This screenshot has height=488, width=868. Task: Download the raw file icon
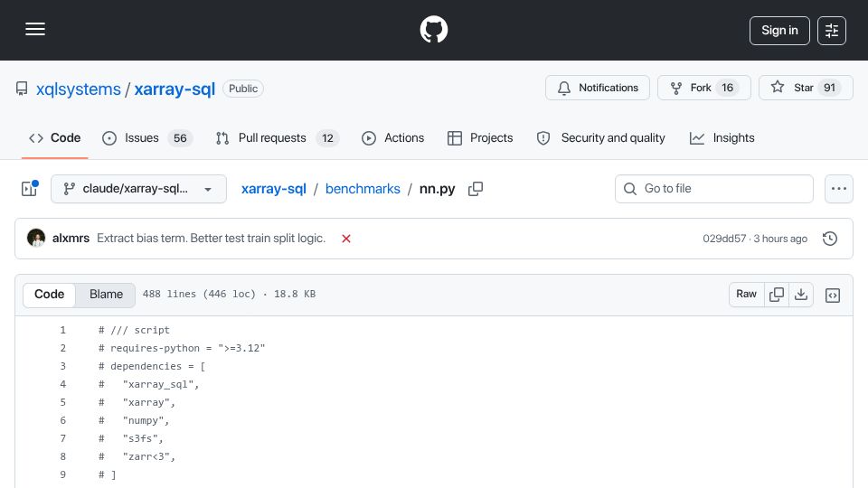801,295
